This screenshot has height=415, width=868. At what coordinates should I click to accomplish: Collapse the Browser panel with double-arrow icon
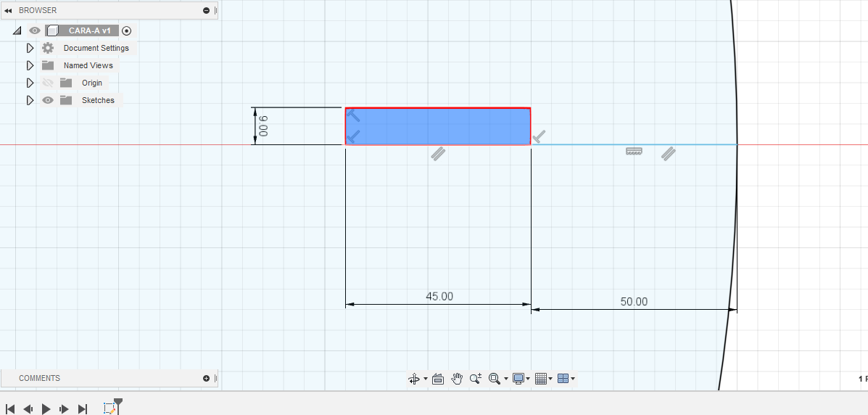coord(8,11)
